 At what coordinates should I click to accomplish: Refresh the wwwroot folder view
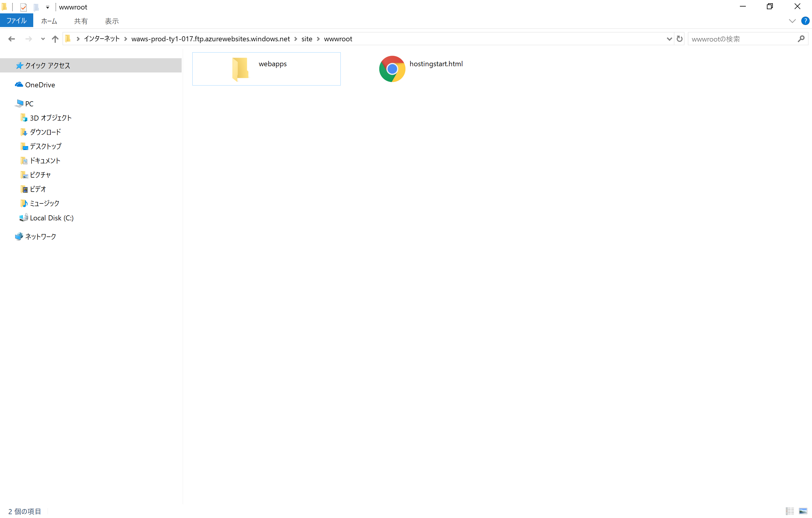point(679,39)
